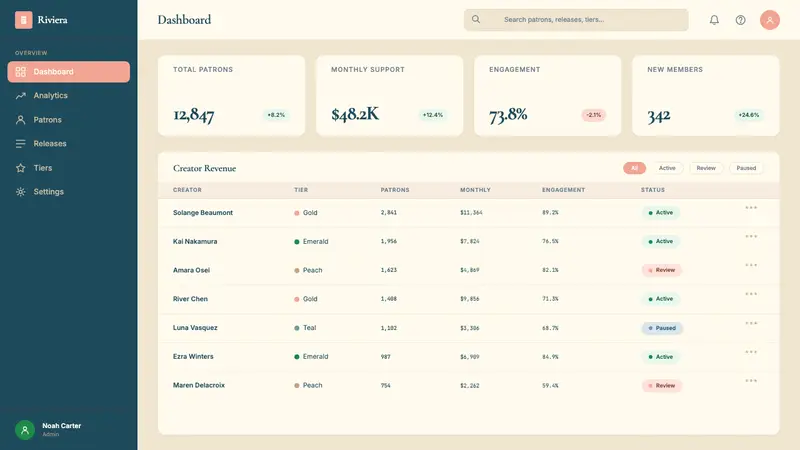This screenshot has height=450, width=800.
Task: Open more options for Luna Vasquez
Action: [751, 323]
